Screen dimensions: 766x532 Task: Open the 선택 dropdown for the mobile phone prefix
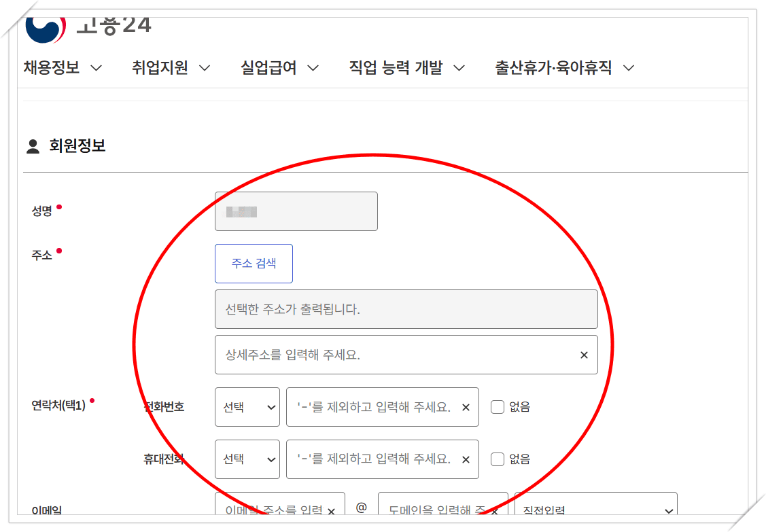(x=247, y=459)
